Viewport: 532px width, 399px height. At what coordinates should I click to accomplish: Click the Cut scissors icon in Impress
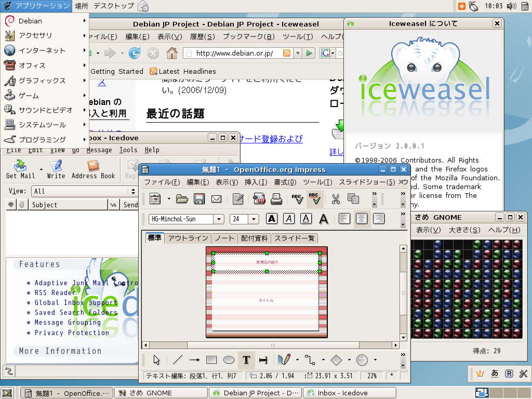[336, 199]
